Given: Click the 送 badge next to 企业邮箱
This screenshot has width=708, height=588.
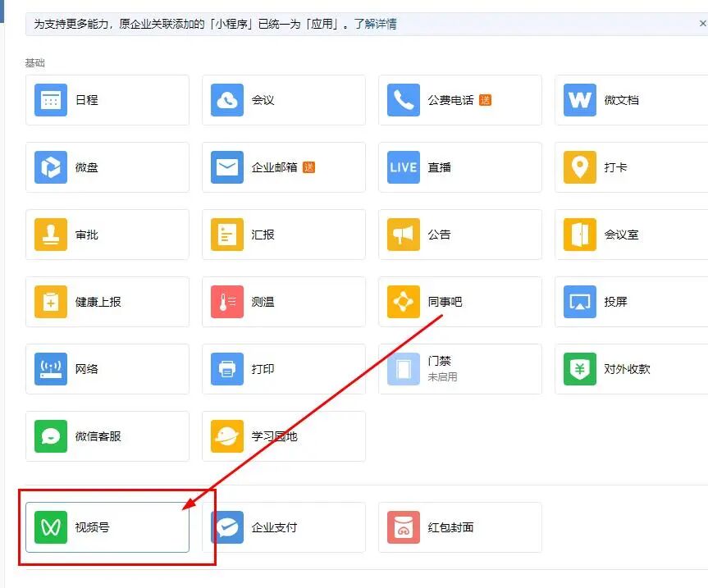Looking at the screenshot, I should click(308, 167).
